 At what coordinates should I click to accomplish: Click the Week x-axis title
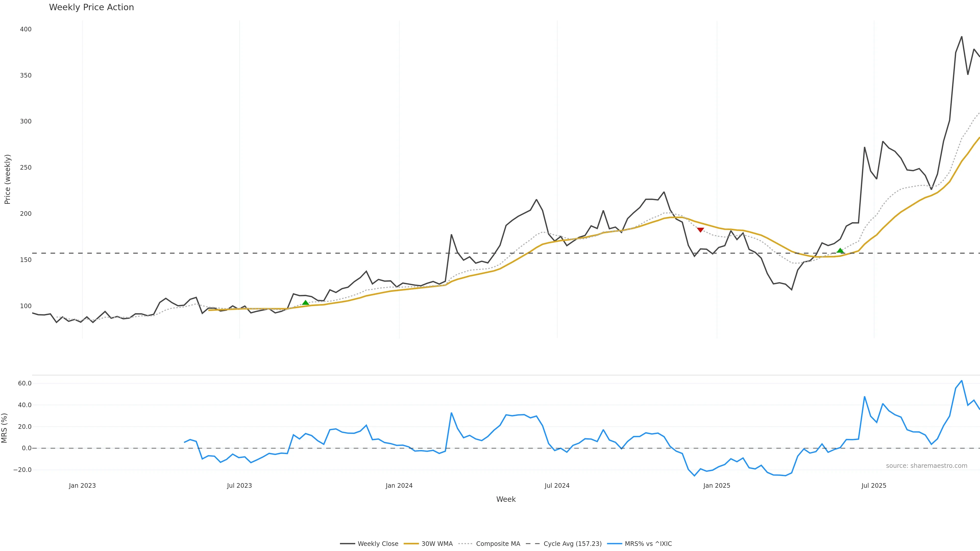pos(506,499)
